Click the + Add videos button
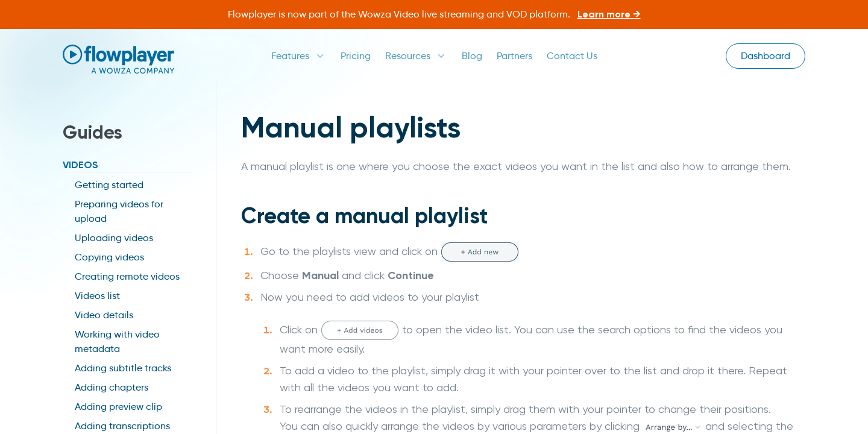Screen dimensions: 868x434 (359, 330)
